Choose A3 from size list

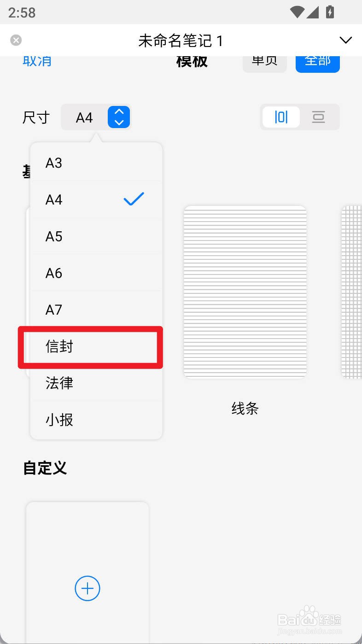click(x=96, y=163)
